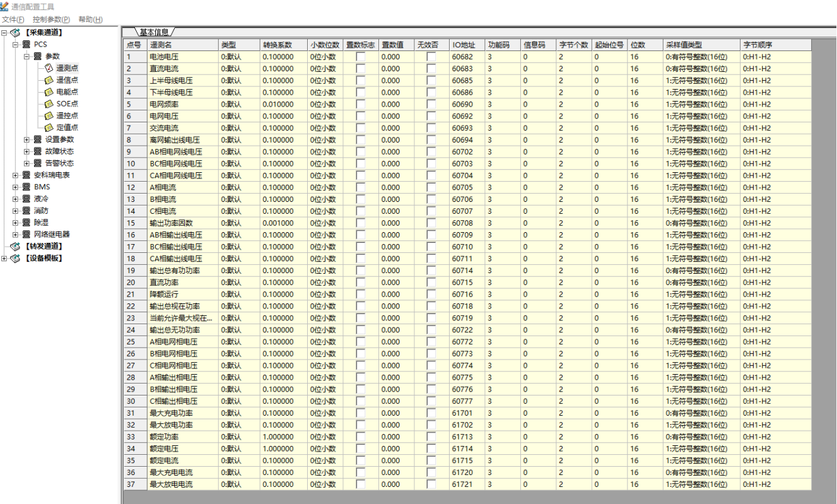Select the 安科瑞电表 device icon
The height and width of the screenshot is (504, 837).
26,175
